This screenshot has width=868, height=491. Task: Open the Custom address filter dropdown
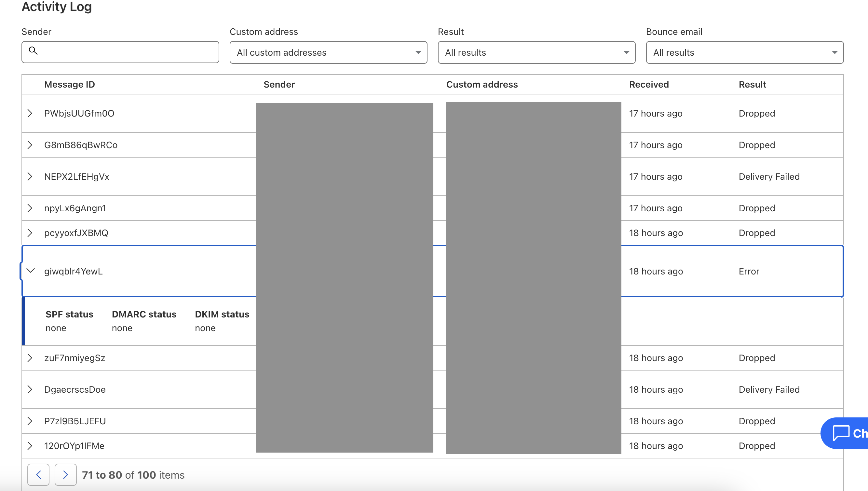coord(328,53)
